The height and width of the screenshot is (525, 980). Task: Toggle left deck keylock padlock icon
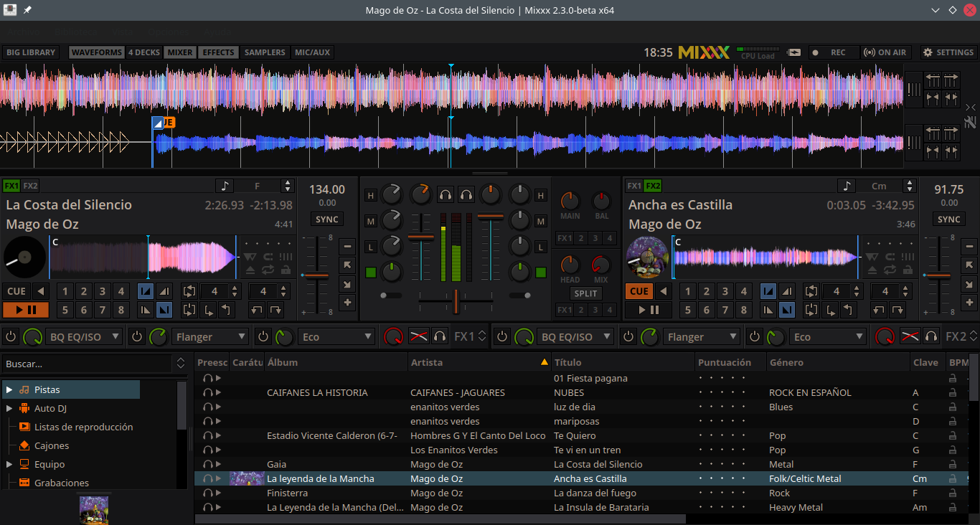point(286,270)
